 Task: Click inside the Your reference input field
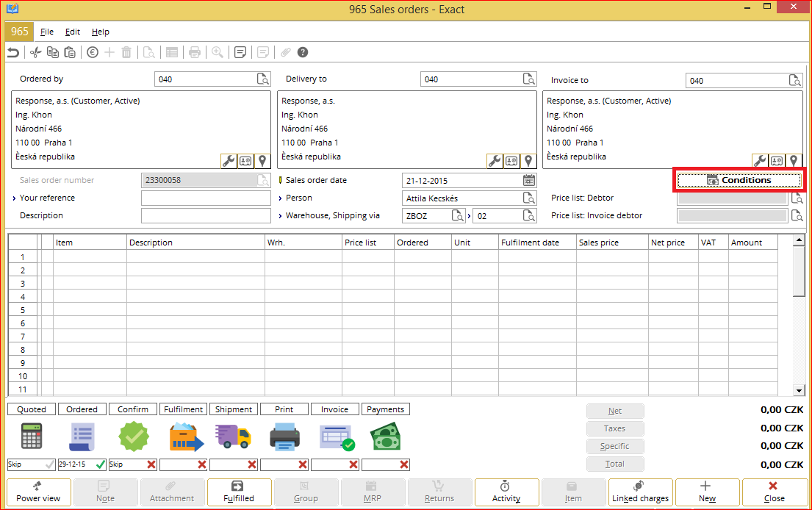(x=206, y=198)
